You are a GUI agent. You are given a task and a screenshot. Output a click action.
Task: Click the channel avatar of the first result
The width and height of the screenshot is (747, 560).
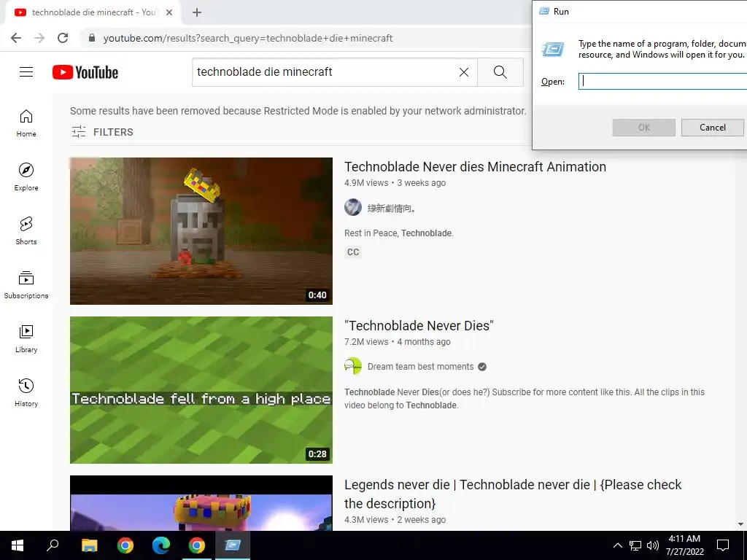(x=353, y=208)
